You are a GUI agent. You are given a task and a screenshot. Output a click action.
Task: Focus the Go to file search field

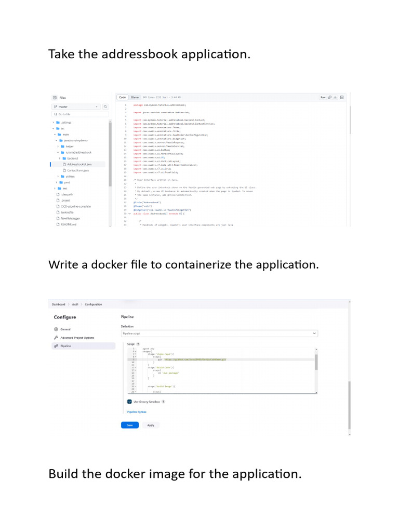pos(80,114)
